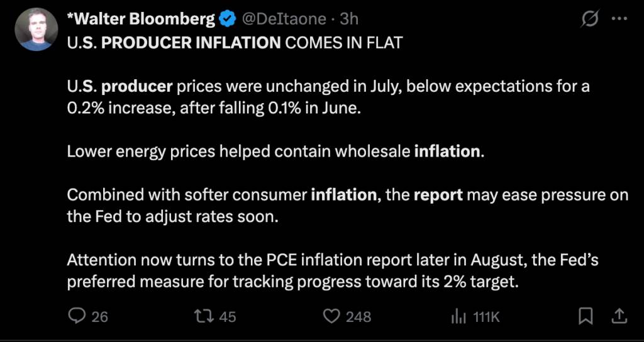Screen dimensions: 644x342
Task: Click the headline U.S. PRODUCER INFLATION COMES IN FLAT
Action: (x=235, y=43)
